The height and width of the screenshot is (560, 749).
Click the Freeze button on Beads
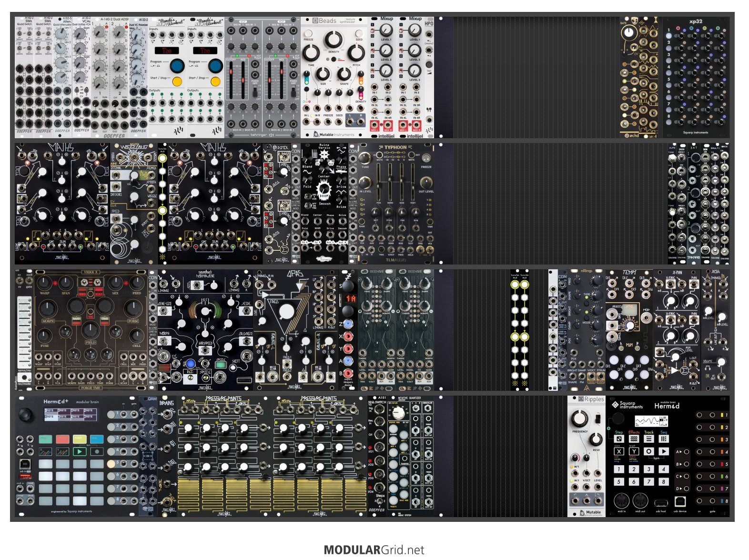[x=308, y=33]
